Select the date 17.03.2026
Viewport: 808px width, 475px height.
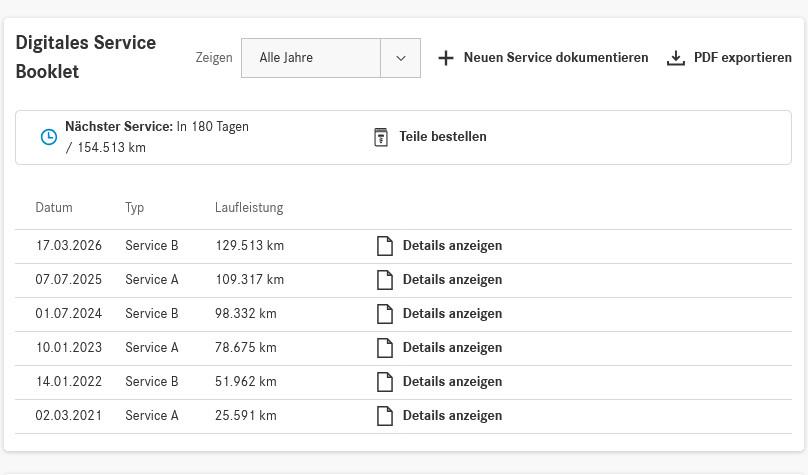[x=69, y=246]
